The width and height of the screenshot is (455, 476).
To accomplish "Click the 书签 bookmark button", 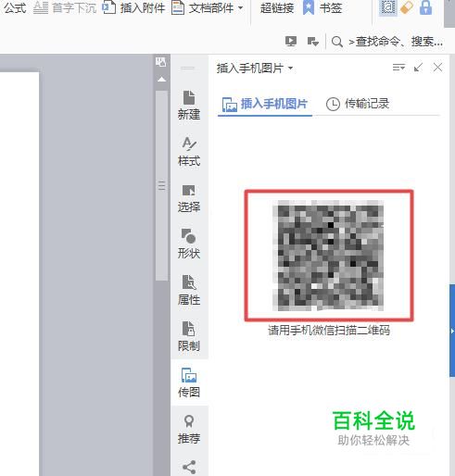I will pos(322,7).
